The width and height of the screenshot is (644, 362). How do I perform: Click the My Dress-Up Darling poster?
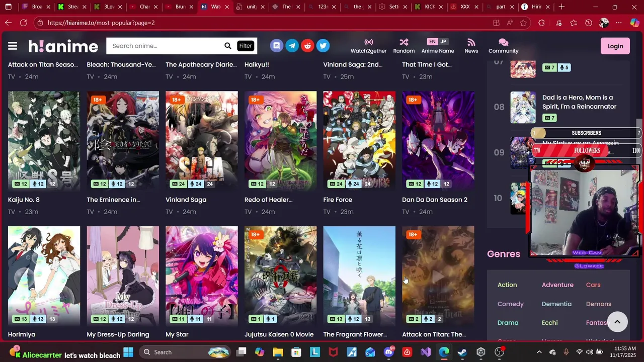coord(123,276)
